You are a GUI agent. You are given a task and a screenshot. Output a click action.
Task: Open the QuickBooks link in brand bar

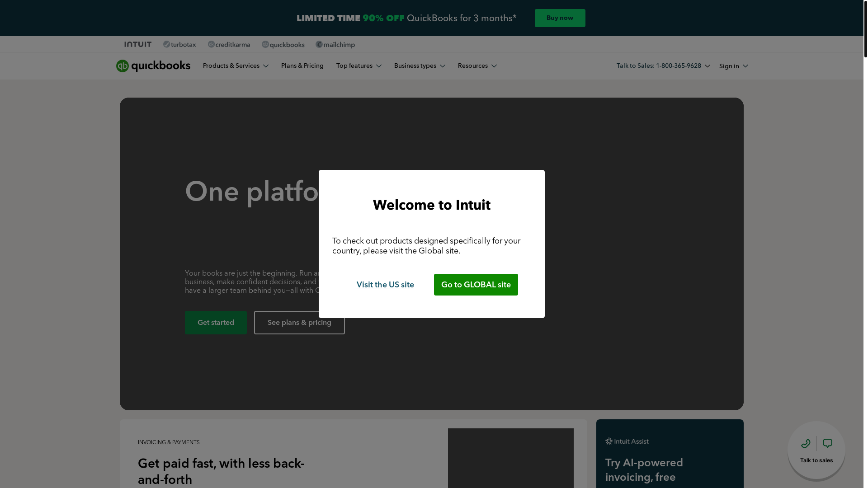283,44
